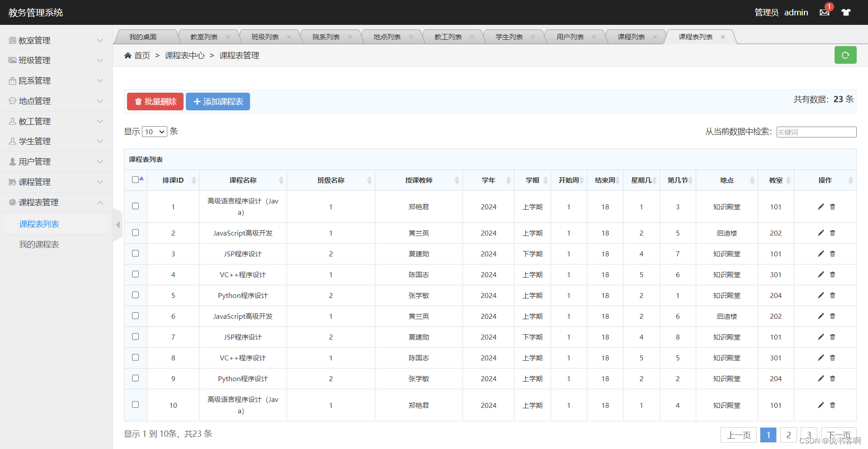Focus the 关键词 search field

(816, 132)
